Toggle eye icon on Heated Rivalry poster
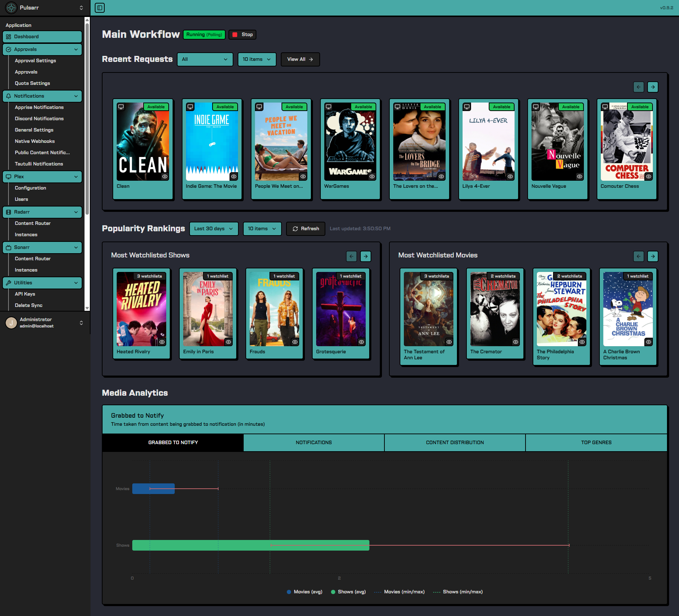The height and width of the screenshot is (616, 679). pos(162,342)
